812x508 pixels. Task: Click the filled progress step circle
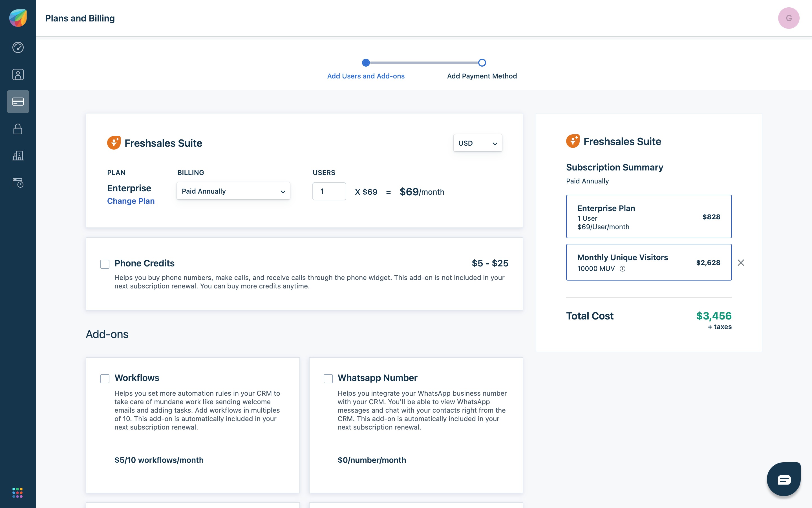tap(366, 62)
